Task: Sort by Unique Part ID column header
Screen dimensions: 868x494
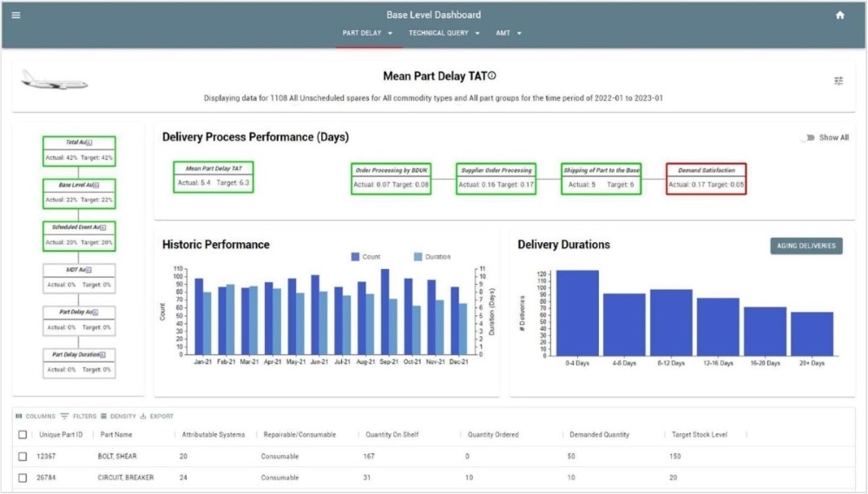Action: pyautogui.click(x=61, y=435)
